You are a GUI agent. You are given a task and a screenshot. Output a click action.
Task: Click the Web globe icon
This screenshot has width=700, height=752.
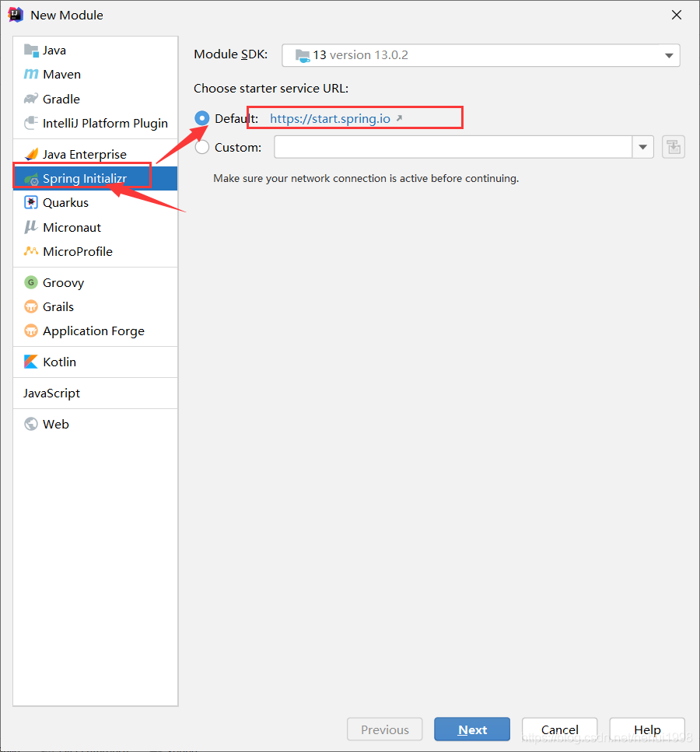[31, 424]
